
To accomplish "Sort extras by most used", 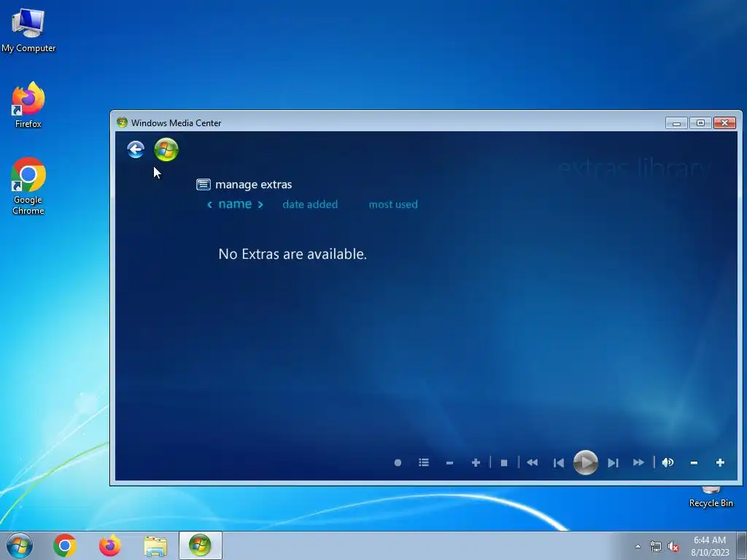I will 393,204.
